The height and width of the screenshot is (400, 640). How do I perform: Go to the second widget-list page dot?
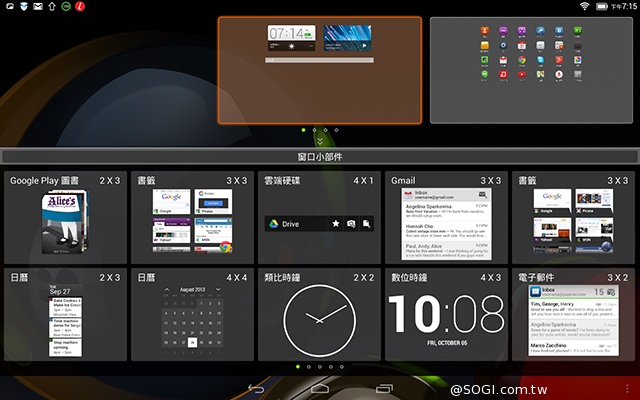coord(309,367)
